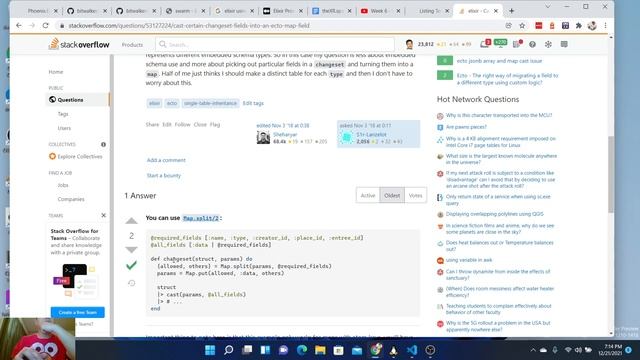Open the user profile avatar in header
Screen dimensions: 640x360
coord(409,44)
